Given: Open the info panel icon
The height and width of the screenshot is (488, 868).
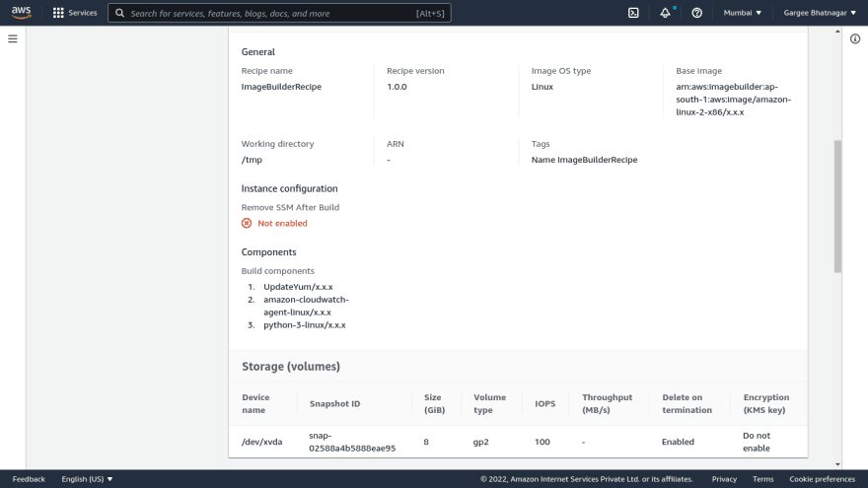Looking at the screenshot, I should click(855, 38).
